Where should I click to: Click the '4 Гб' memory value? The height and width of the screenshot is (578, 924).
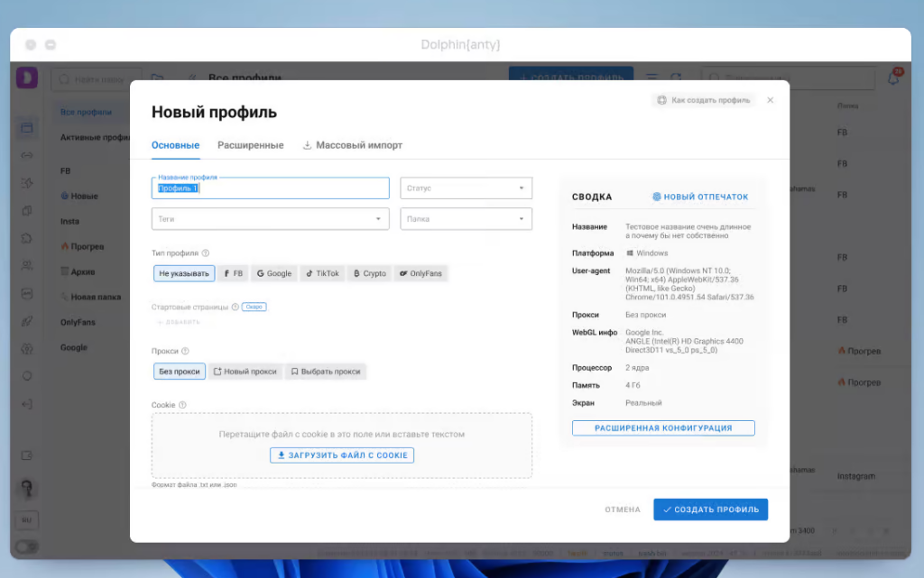633,386
